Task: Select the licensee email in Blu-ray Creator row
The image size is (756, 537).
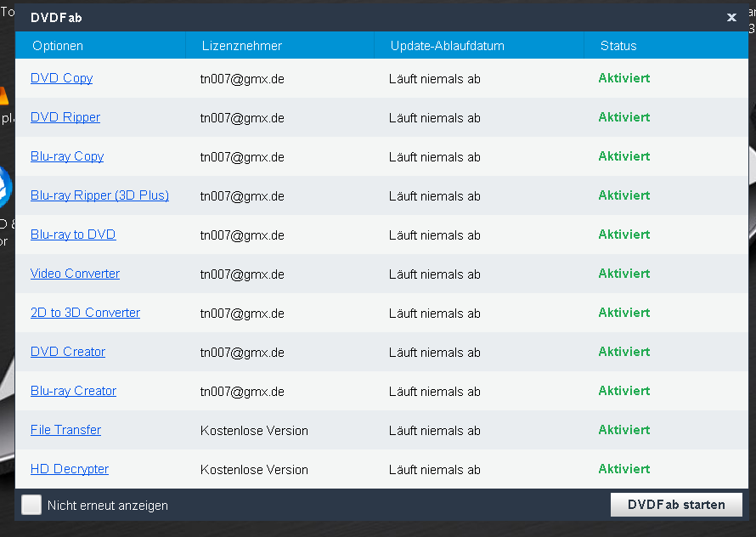Action: 242,392
